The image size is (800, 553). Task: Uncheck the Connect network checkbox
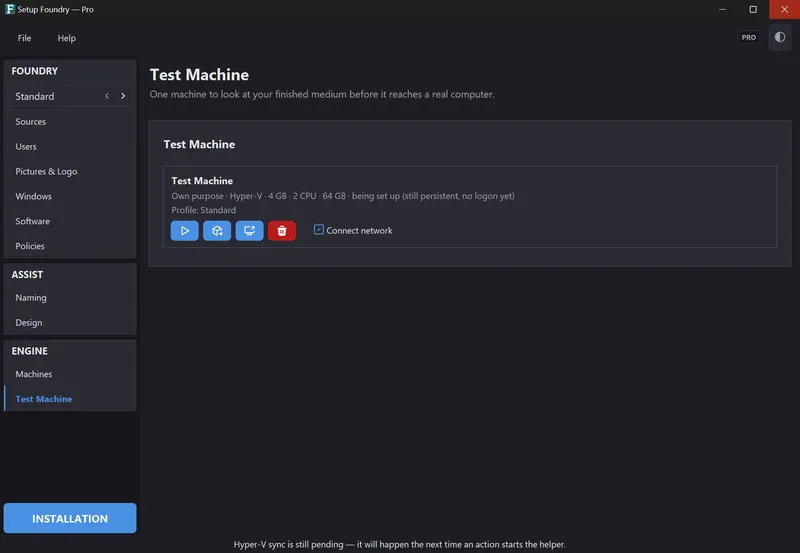click(x=318, y=230)
